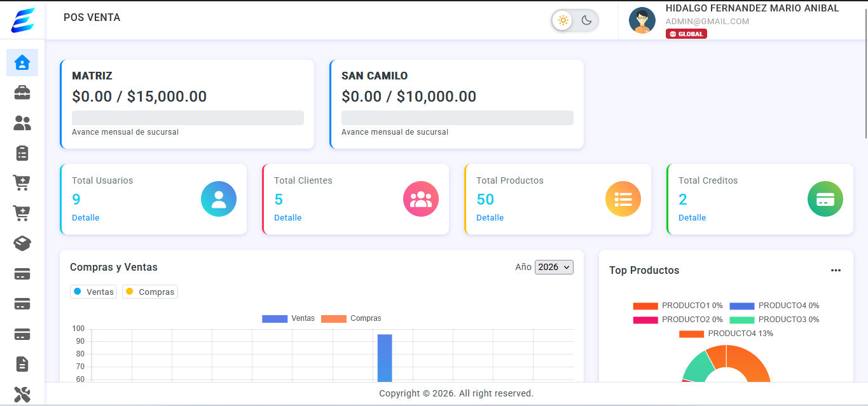This screenshot has width=868, height=406.
Task: Switch to dark mode with moon icon
Action: pos(586,20)
